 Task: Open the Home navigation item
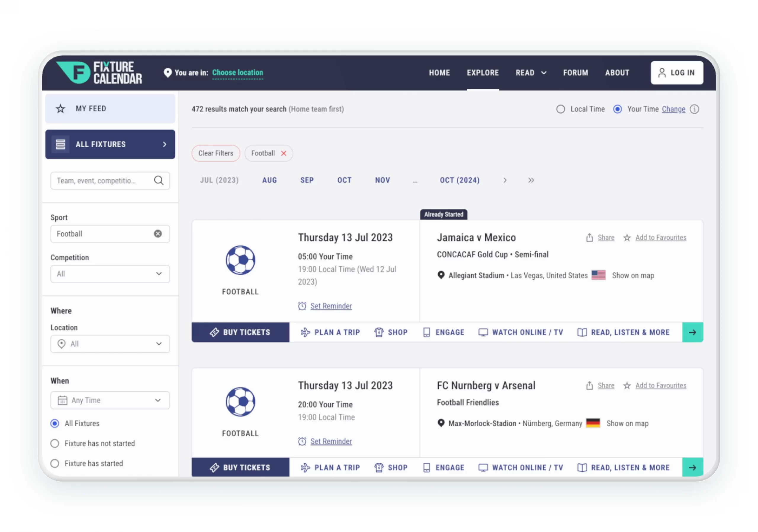(x=439, y=73)
